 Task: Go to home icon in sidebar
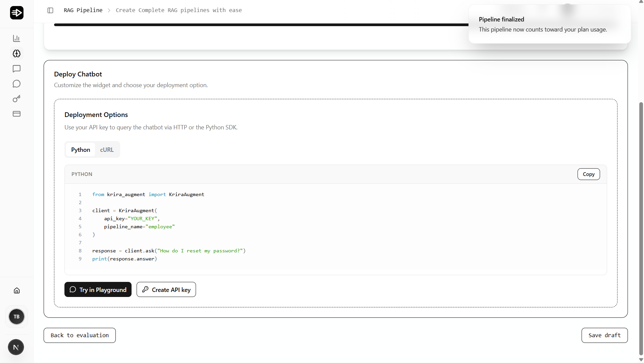click(x=16, y=291)
